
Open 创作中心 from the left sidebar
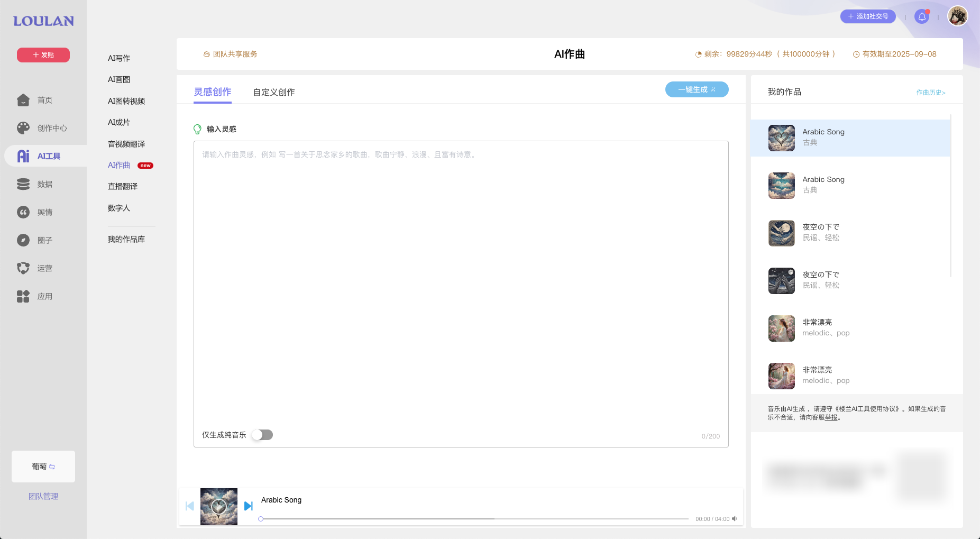pyautogui.click(x=23, y=127)
